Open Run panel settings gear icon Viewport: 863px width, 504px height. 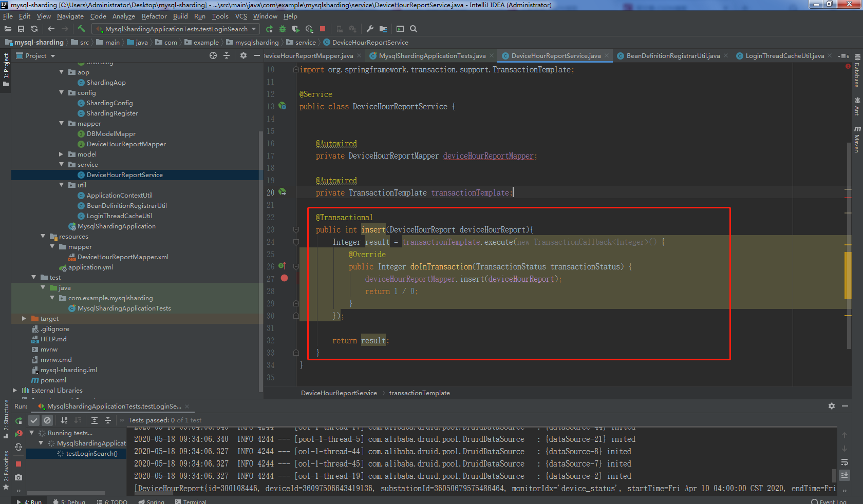point(832,406)
